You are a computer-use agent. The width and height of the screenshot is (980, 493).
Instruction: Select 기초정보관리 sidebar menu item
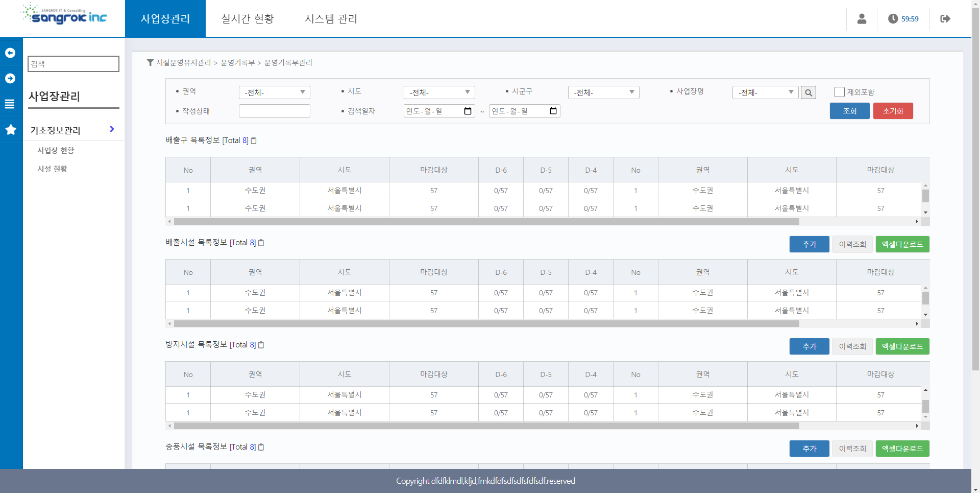tap(55, 130)
